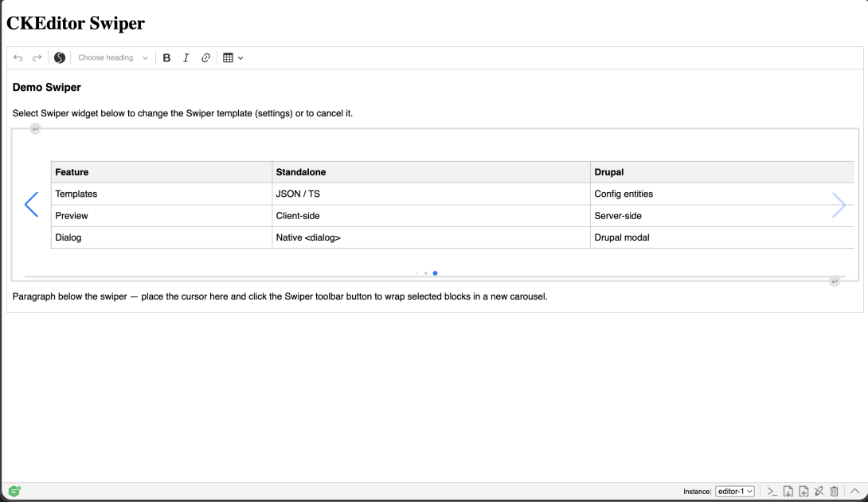Expand the CKEditor inspector panel
This screenshot has width=868, height=502.
854,491
